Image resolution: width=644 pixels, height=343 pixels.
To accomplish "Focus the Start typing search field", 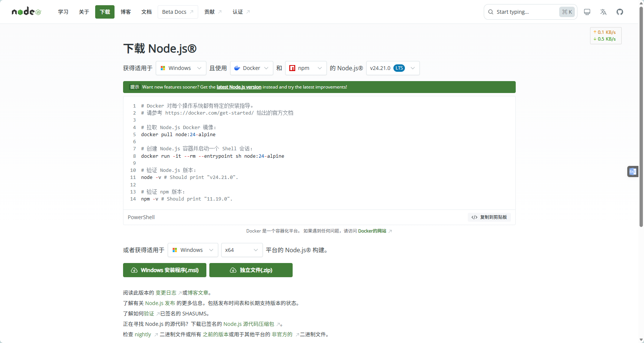I will coord(530,12).
